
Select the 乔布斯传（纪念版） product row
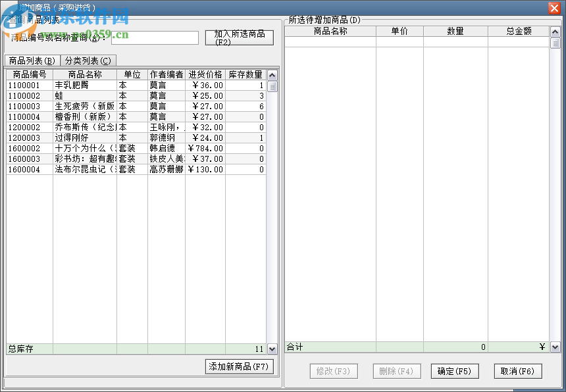coord(84,126)
